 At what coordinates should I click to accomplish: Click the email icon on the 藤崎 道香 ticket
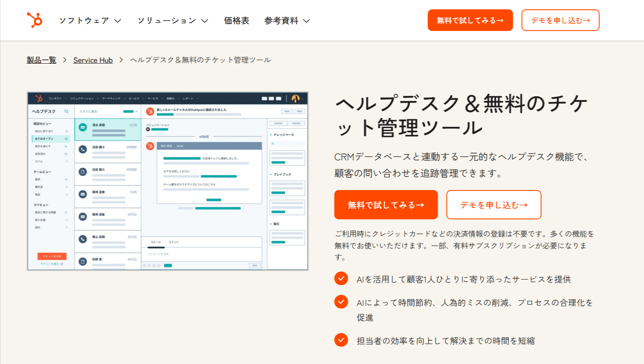tap(83, 194)
